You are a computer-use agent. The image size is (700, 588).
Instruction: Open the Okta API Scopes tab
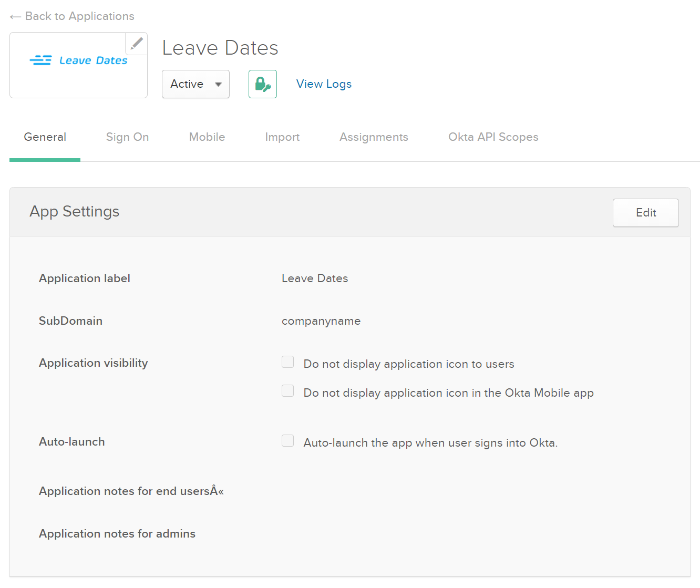(x=493, y=137)
